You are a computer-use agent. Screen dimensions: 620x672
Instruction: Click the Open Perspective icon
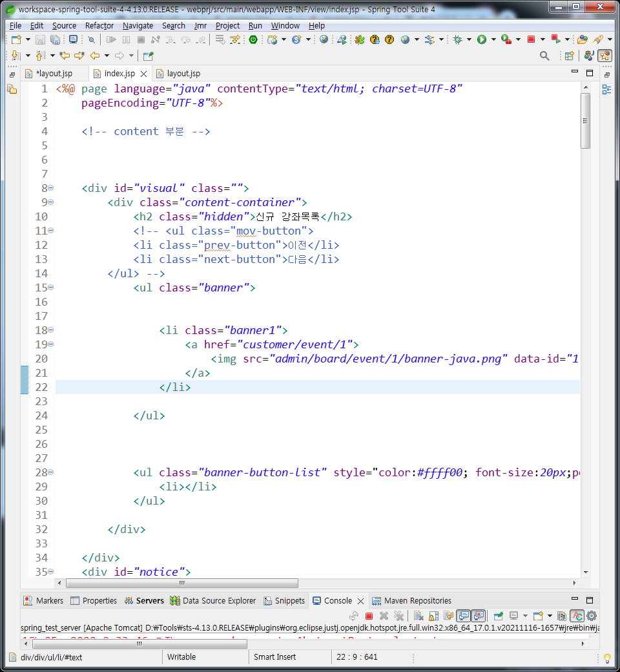pos(570,56)
